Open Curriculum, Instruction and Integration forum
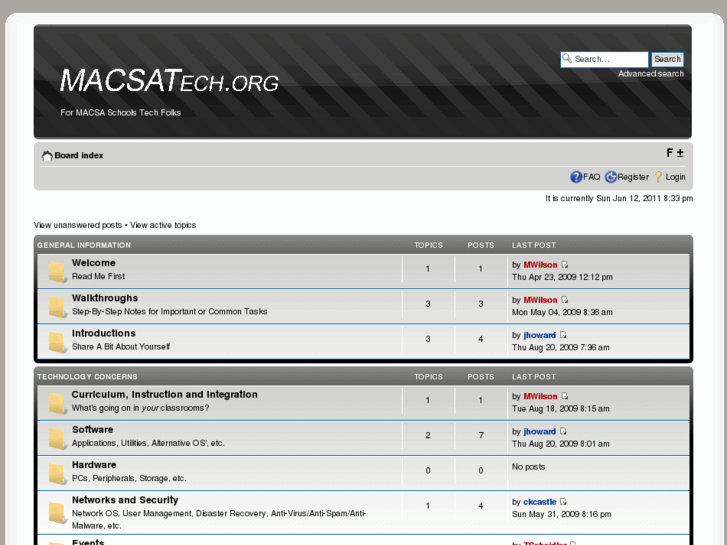Viewport: 727px width, 545px height. [x=165, y=394]
